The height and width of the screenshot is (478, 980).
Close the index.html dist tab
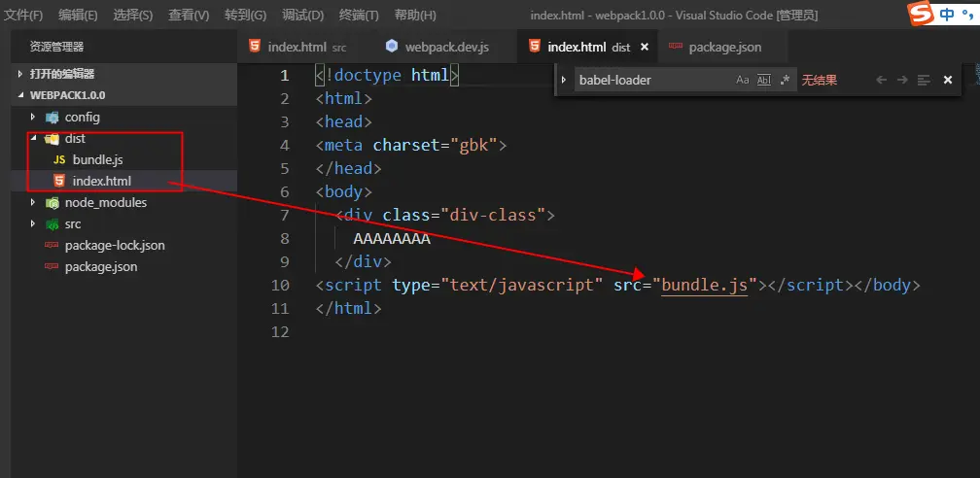point(645,47)
